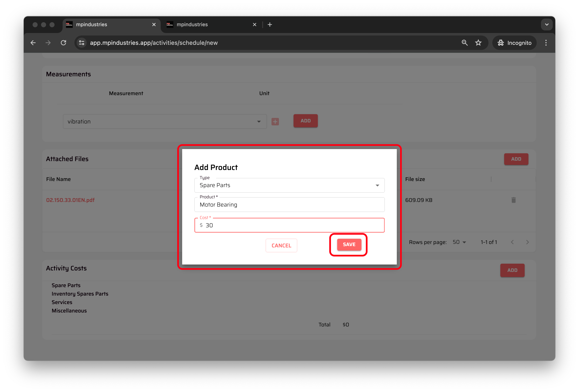The width and height of the screenshot is (579, 392).
Task: Reload the page with refresh icon
Action: tap(63, 43)
